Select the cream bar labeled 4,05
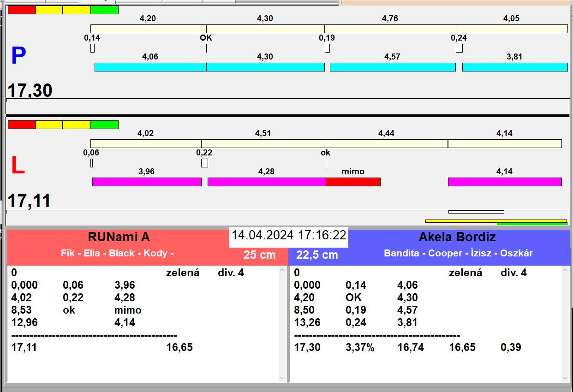The width and height of the screenshot is (573, 392). click(512, 29)
